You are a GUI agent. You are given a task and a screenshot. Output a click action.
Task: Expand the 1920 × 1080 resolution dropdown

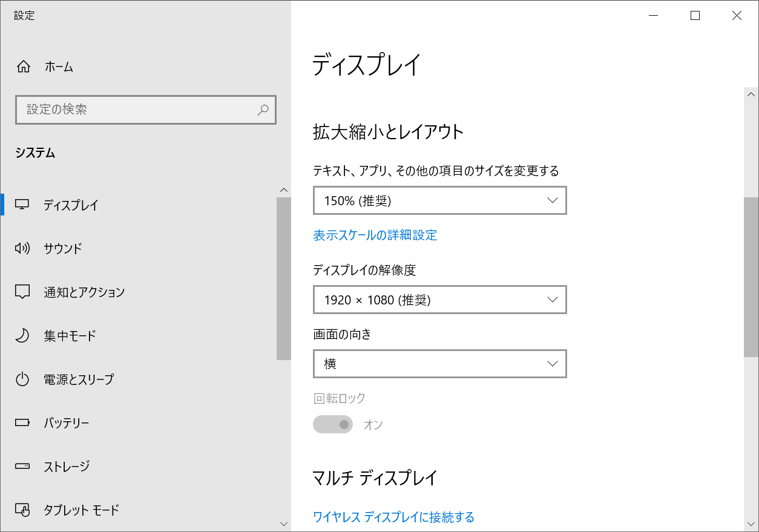click(x=439, y=300)
